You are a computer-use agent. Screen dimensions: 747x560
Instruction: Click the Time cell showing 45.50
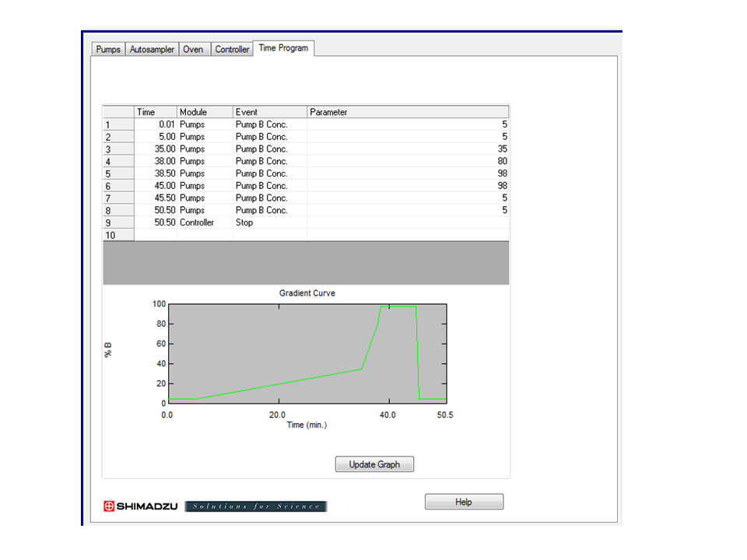[156, 198]
